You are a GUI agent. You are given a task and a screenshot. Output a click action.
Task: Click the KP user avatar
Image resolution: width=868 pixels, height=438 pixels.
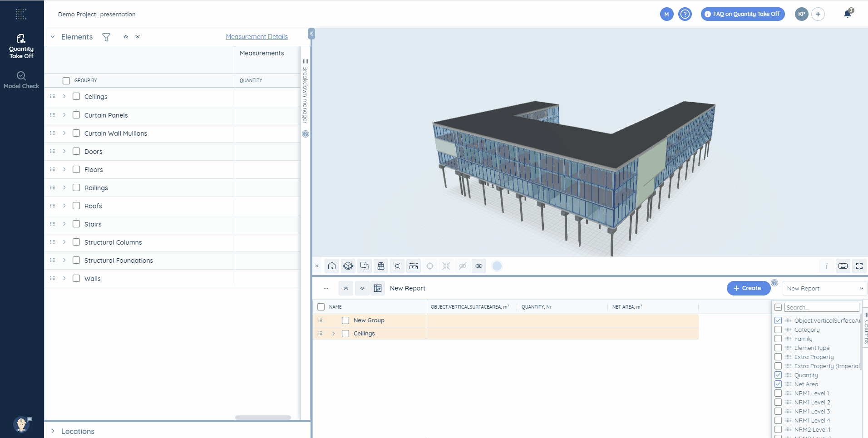point(802,14)
